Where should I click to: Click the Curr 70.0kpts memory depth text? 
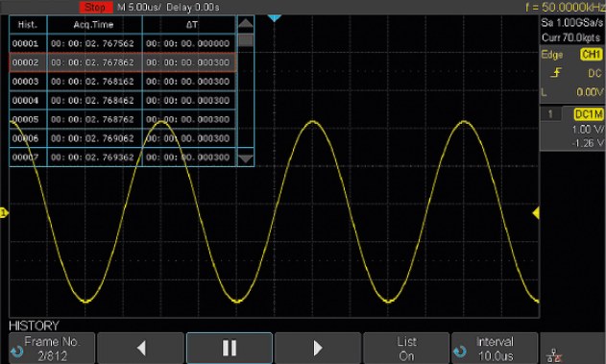coord(570,37)
